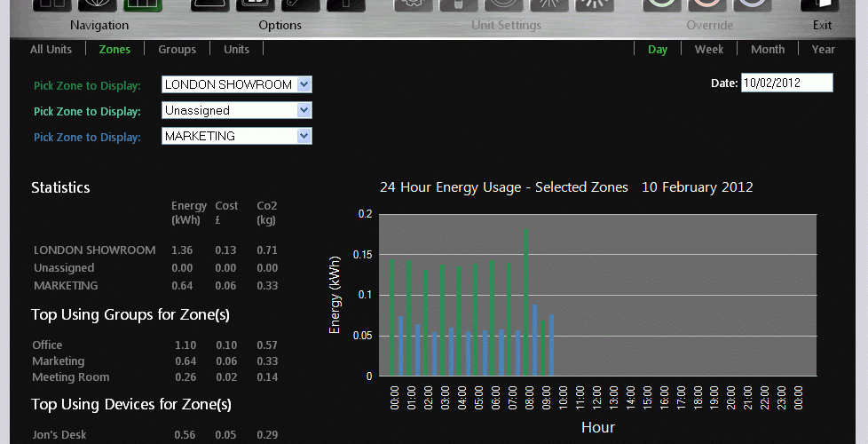Click the Hour axis title
Viewport: 868px width, 444px height.
[x=598, y=427]
